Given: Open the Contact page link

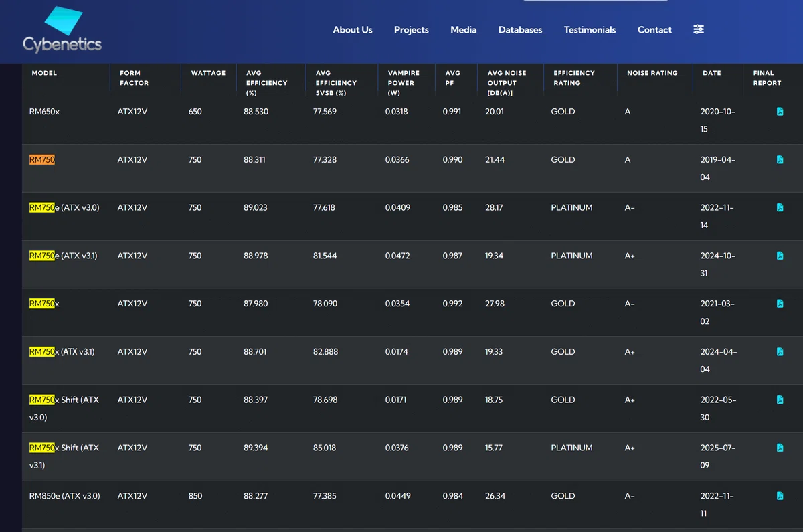Looking at the screenshot, I should tap(654, 30).
